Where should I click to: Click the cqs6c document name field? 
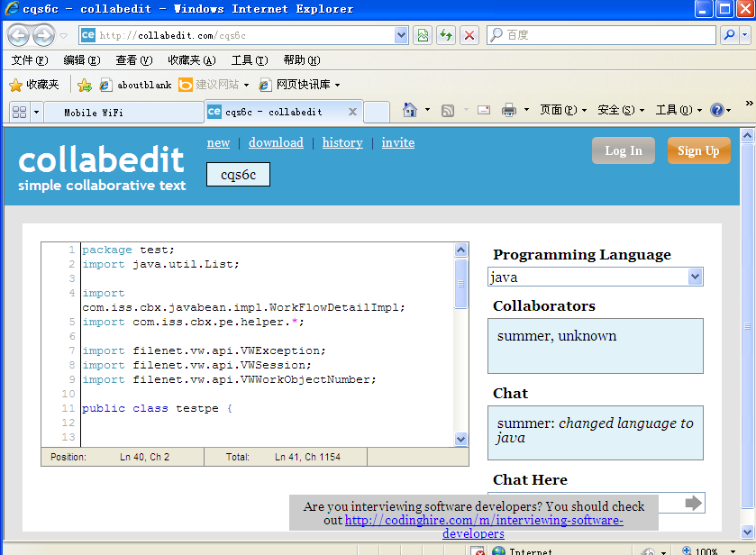(238, 174)
